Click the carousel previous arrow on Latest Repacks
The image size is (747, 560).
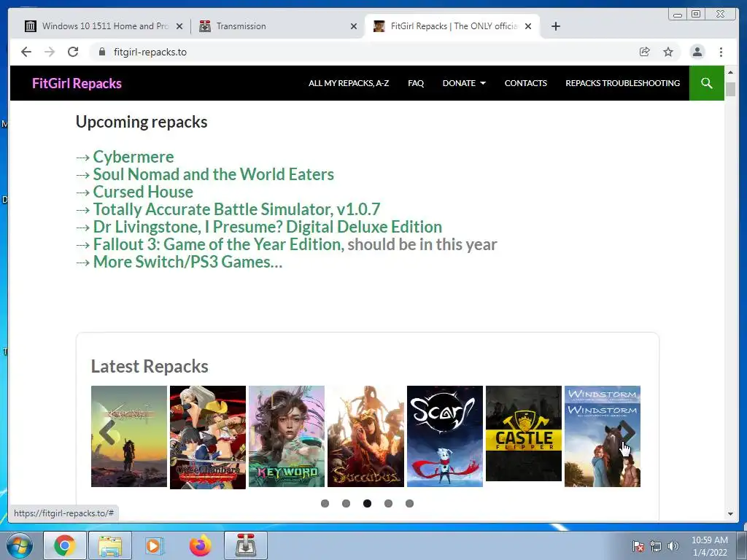pos(108,433)
